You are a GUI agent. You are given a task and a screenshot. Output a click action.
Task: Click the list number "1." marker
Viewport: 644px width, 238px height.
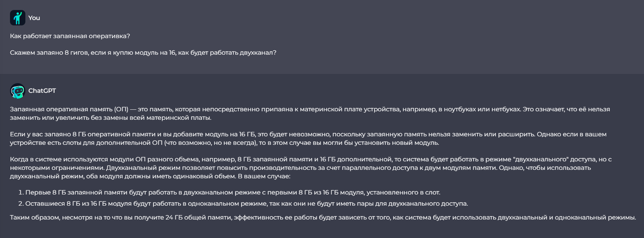[x=21, y=193]
